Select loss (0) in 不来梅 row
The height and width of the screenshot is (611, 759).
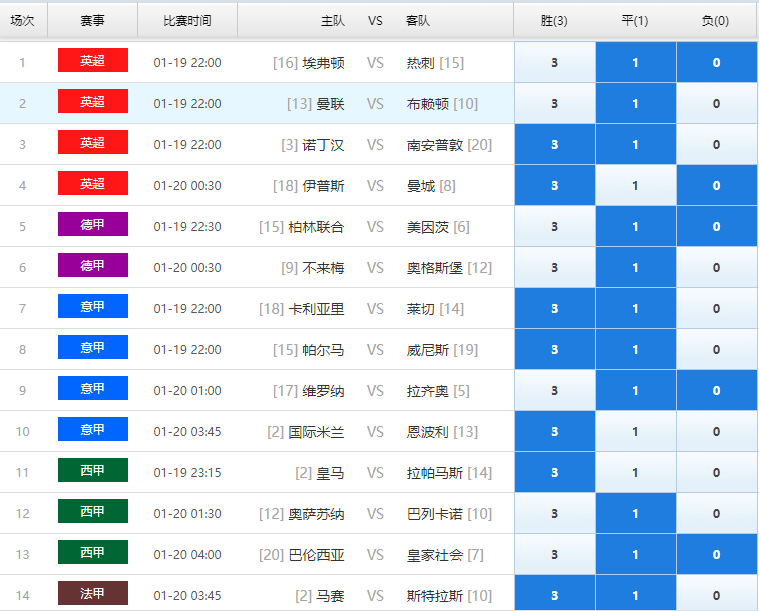pos(717,267)
